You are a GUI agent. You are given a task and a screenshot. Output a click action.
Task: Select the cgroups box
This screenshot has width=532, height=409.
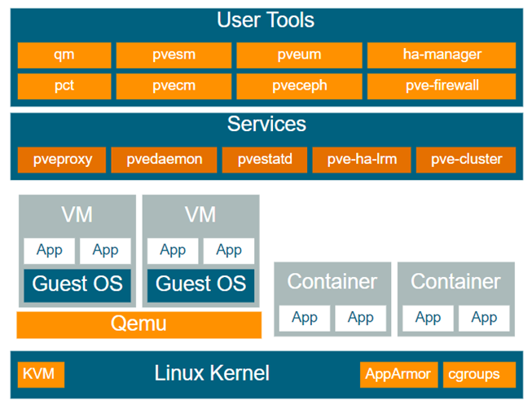[x=479, y=375]
